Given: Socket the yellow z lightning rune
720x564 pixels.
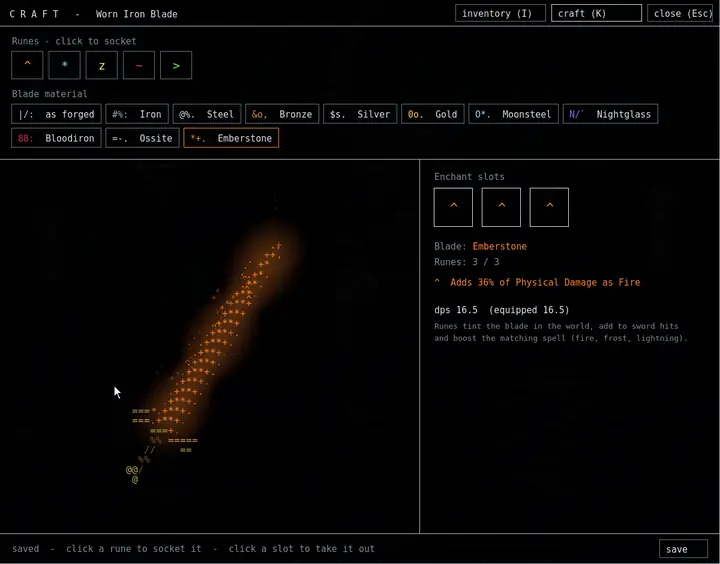Looking at the screenshot, I should point(101,65).
